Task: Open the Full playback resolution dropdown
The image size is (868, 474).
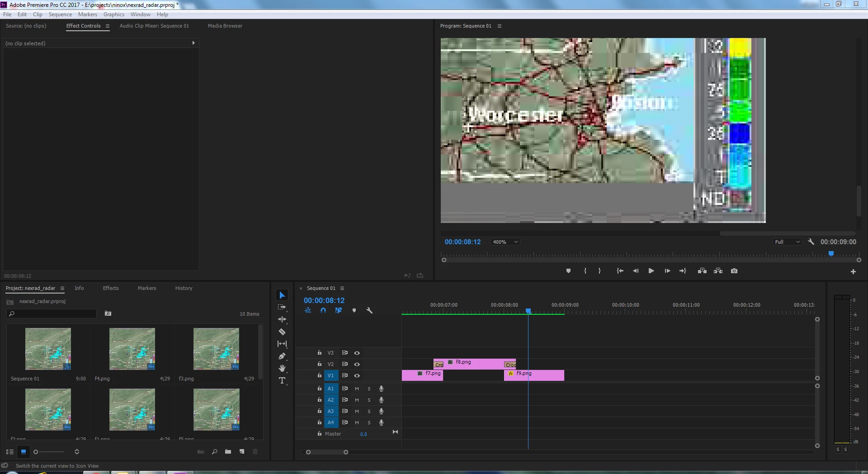Action: [787, 242]
